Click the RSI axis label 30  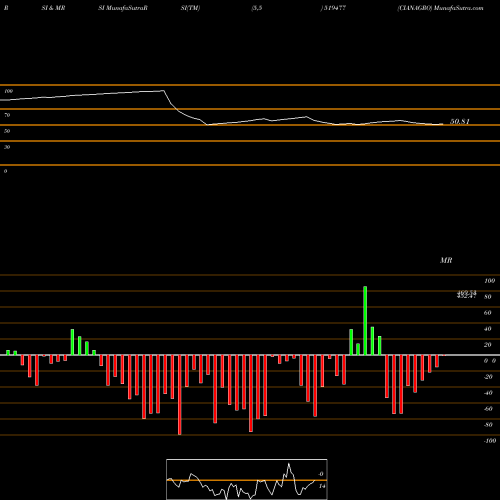(7, 147)
